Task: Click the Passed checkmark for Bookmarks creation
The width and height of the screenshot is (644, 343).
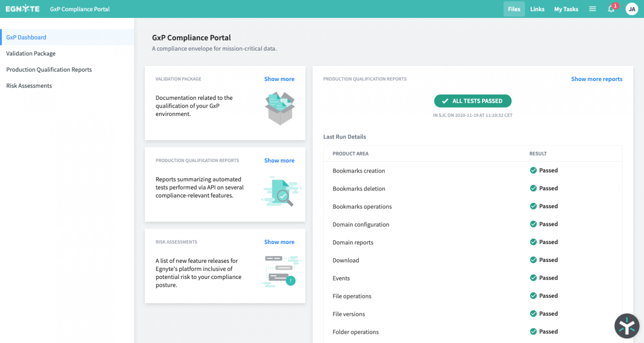Action: [533, 170]
